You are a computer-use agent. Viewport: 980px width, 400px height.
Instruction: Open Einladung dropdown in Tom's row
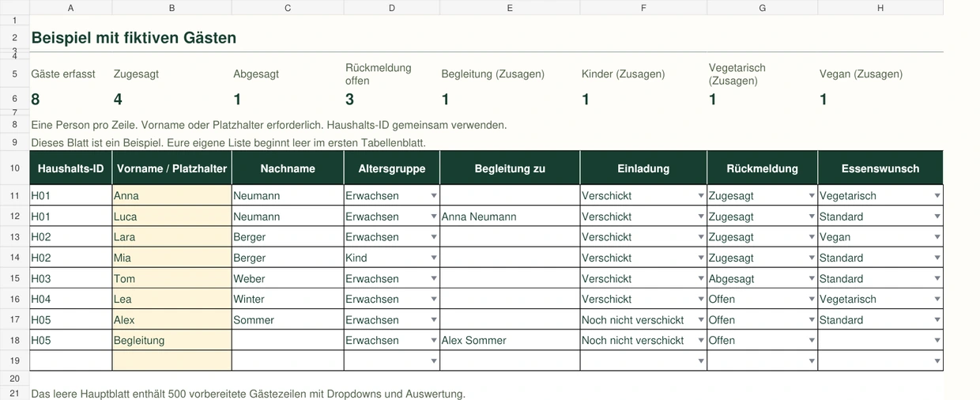700,278
